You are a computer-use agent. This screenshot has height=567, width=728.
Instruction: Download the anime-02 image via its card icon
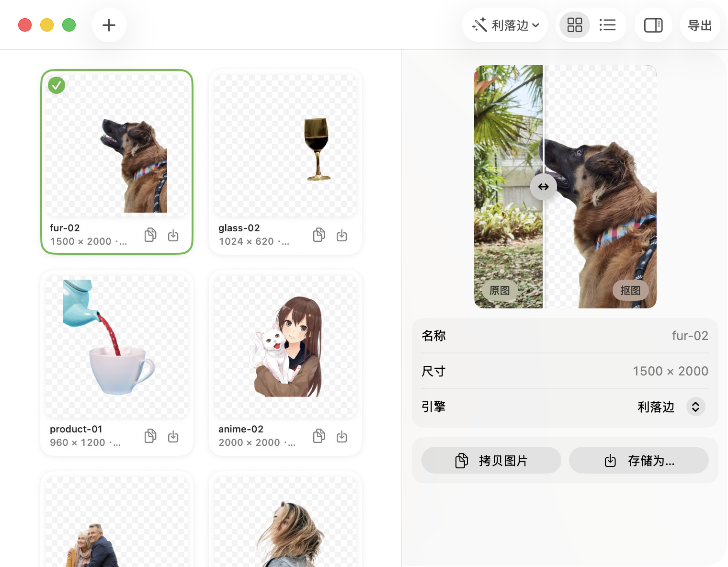[x=342, y=436]
